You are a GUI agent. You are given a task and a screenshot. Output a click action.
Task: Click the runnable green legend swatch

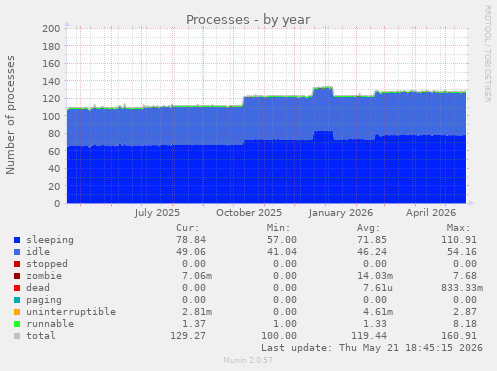point(17,324)
